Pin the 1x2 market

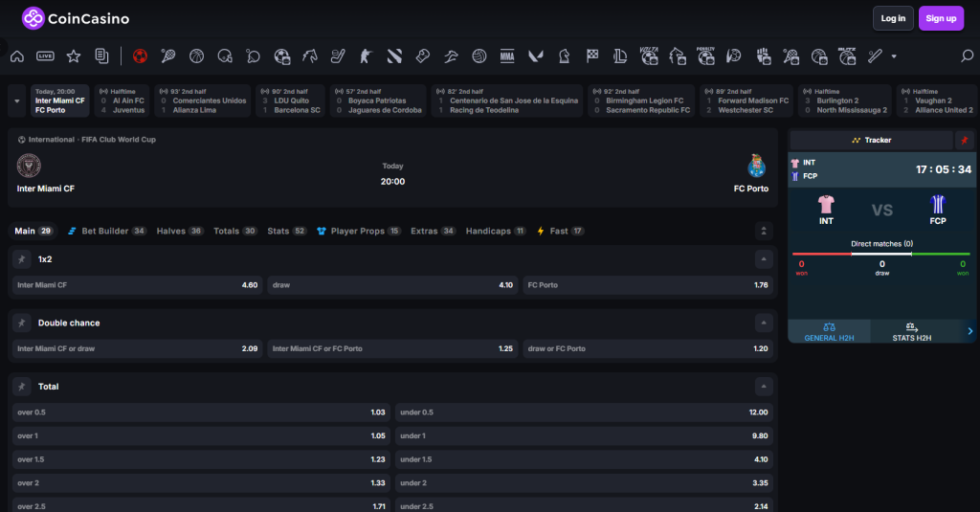22,258
